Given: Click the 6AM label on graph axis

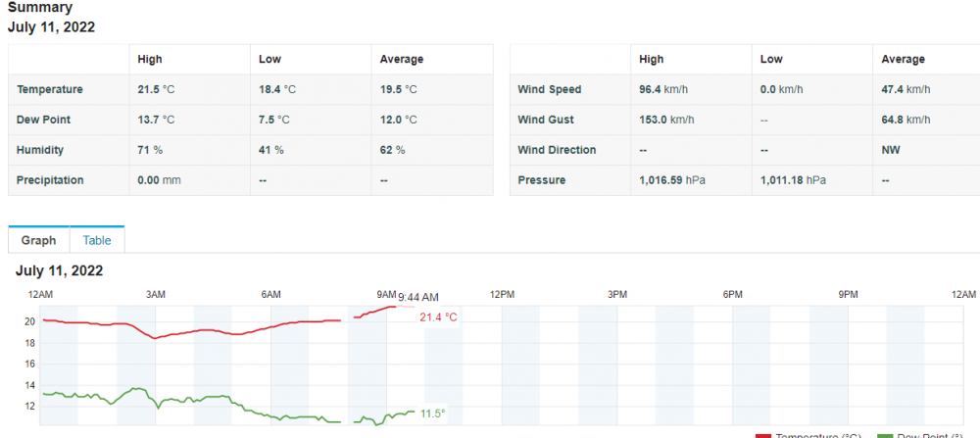Looking at the screenshot, I should click(x=270, y=294).
